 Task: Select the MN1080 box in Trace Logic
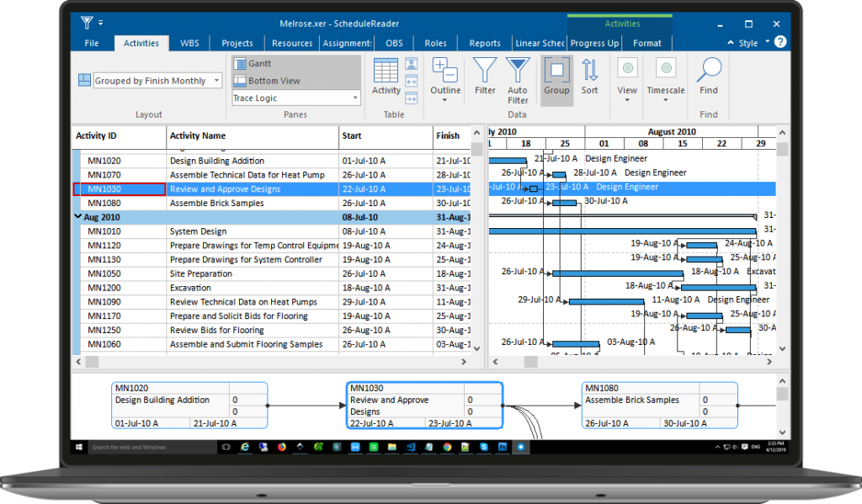point(660,406)
